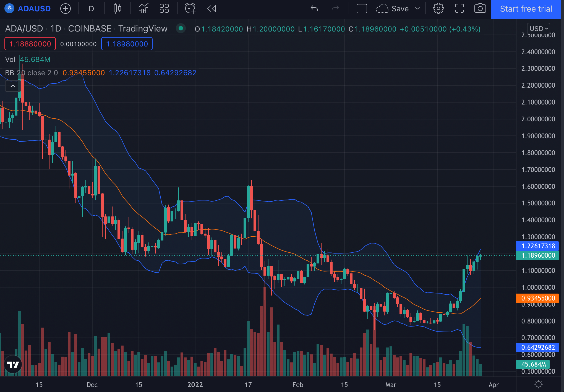Click the cloud save icon
This screenshot has width=564, height=392.
[x=382, y=9]
